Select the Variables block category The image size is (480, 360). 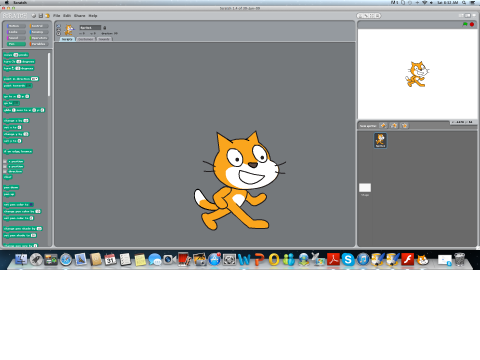tap(39, 44)
